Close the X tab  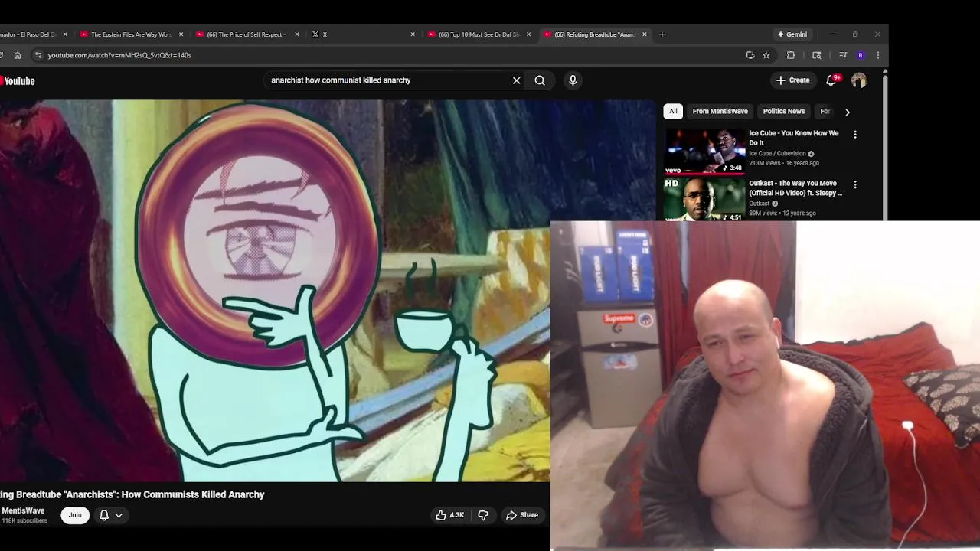[413, 34]
